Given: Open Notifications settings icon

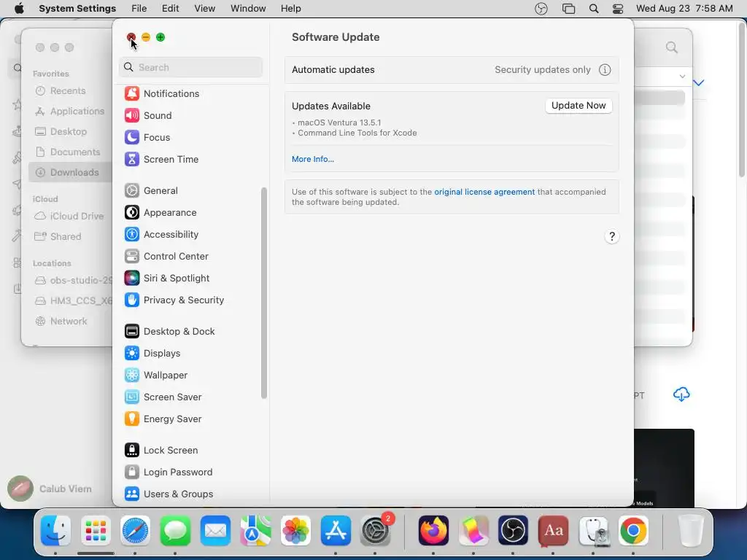Looking at the screenshot, I should 132,93.
